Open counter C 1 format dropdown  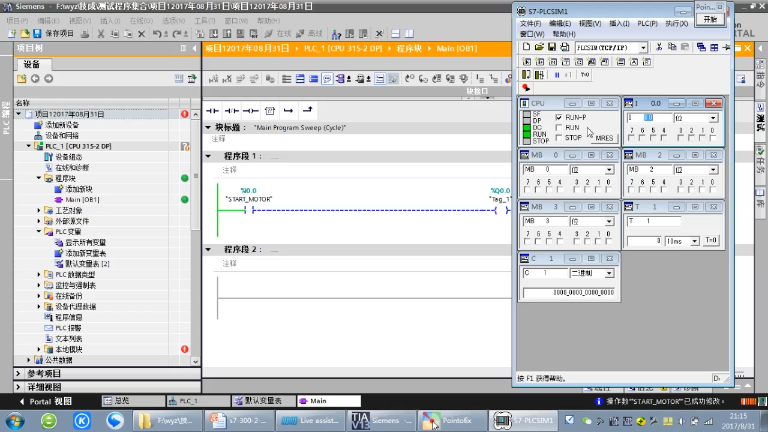[609, 273]
